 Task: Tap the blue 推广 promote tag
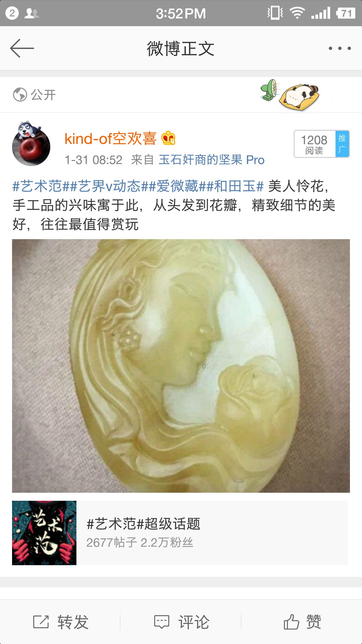click(x=342, y=144)
